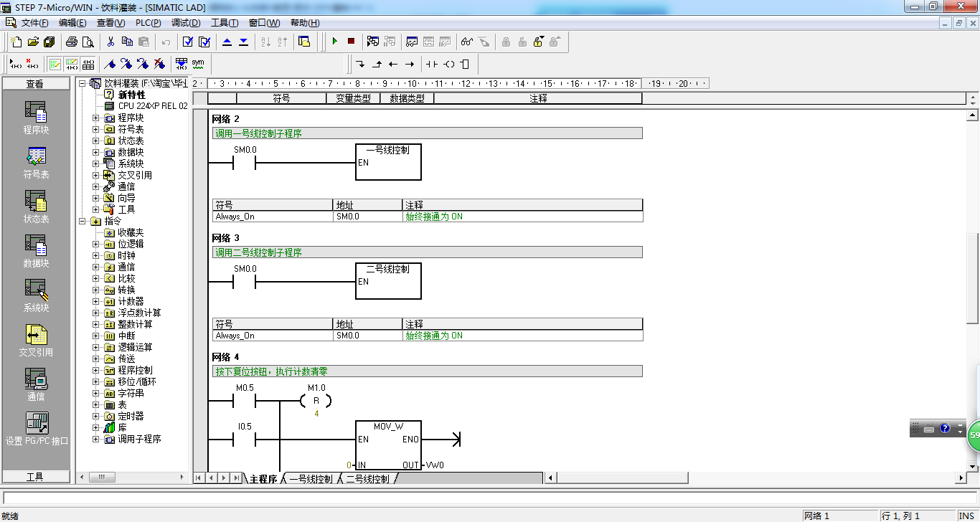980x522 pixels.
Task: Click the 工具 navigation bar button
Action: click(x=36, y=477)
